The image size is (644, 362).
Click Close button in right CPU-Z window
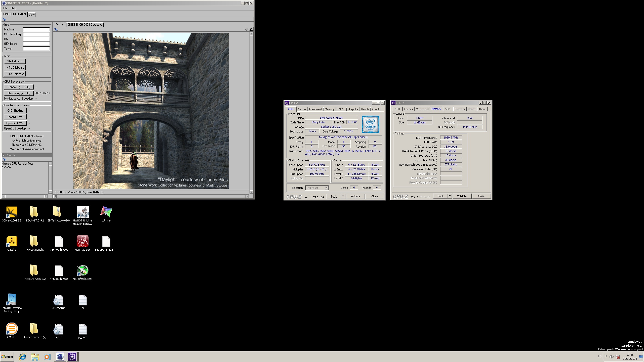point(481,196)
